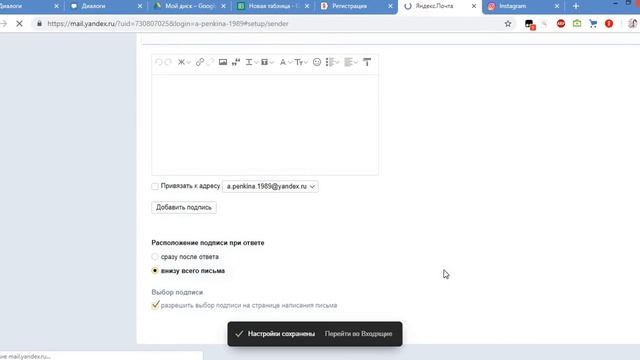Expand the font size Tт dropdown arrow
The width and height of the screenshot is (640, 360).
pos(306,62)
